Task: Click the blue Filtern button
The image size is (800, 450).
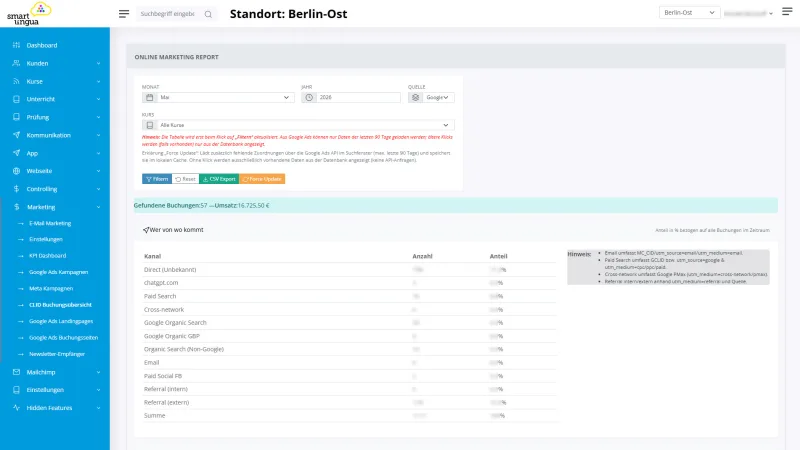Action: [x=157, y=179]
